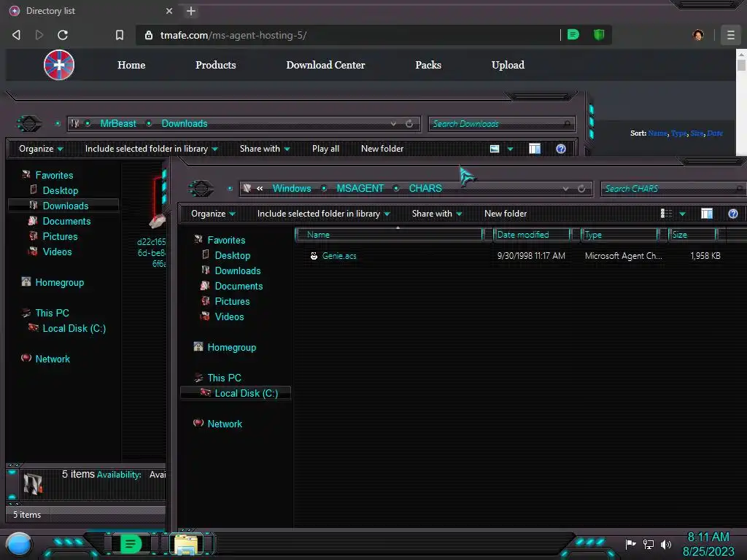Open browser profile avatar
Image resolution: width=747 pixels, height=560 pixels.
(698, 35)
